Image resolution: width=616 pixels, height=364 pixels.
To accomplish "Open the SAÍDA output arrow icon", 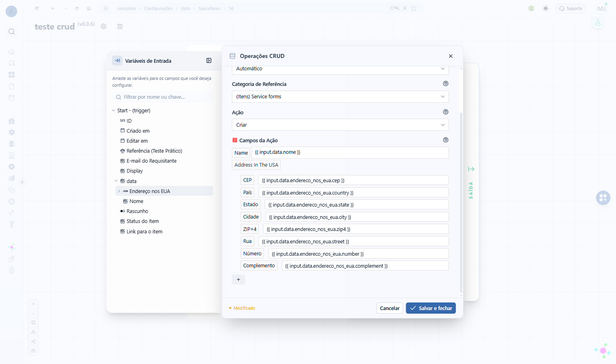I will (471, 169).
